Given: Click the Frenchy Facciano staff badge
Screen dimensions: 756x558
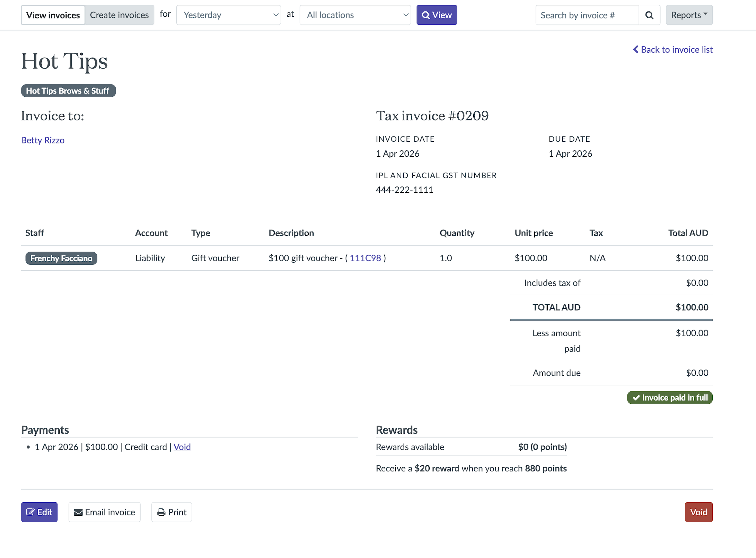Looking at the screenshot, I should coord(61,258).
